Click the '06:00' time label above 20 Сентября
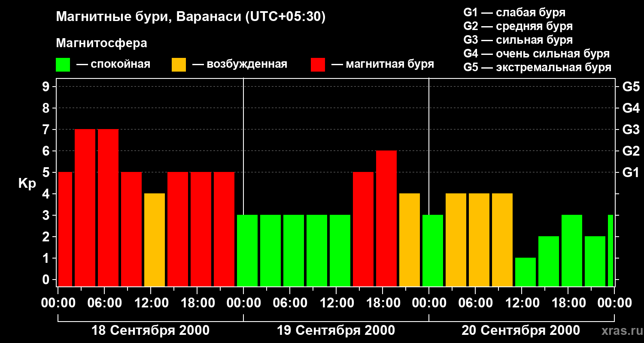 475,303
